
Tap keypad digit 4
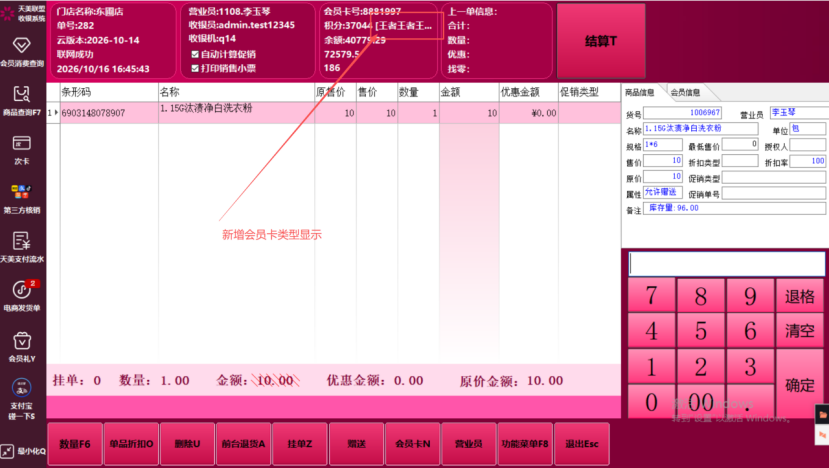[x=651, y=331]
